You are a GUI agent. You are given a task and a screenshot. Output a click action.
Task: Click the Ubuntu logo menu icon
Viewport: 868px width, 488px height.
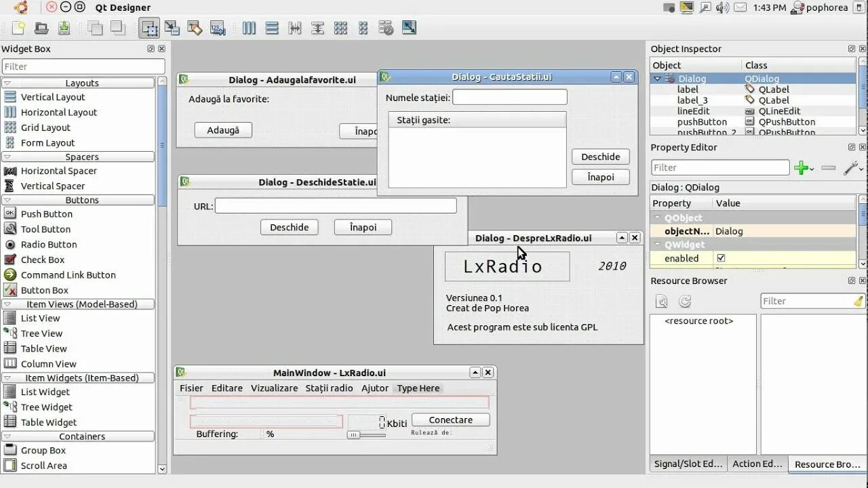[21, 7]
